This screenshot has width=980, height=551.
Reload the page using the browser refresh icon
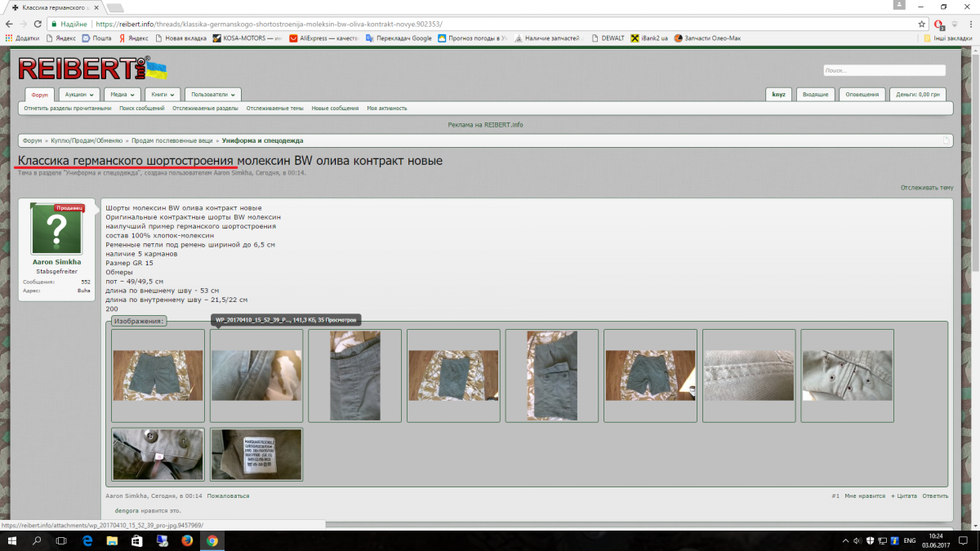point(38,24)
